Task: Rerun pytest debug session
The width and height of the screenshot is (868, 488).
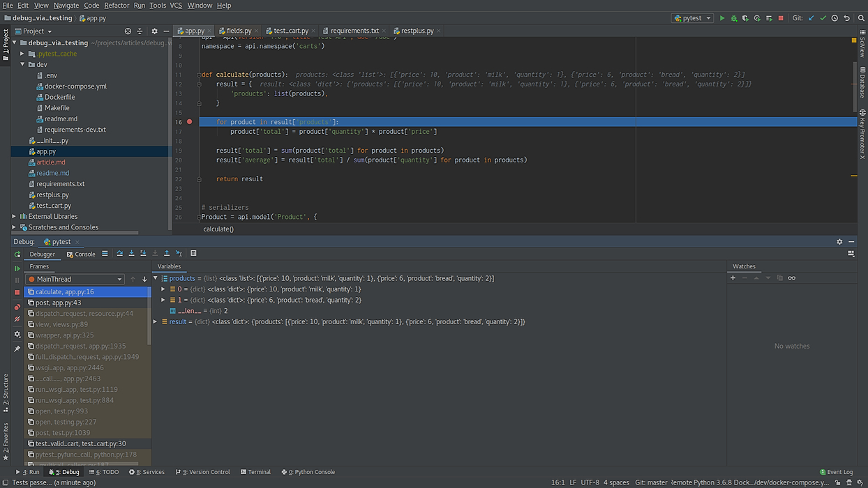Action: (17, 254)
